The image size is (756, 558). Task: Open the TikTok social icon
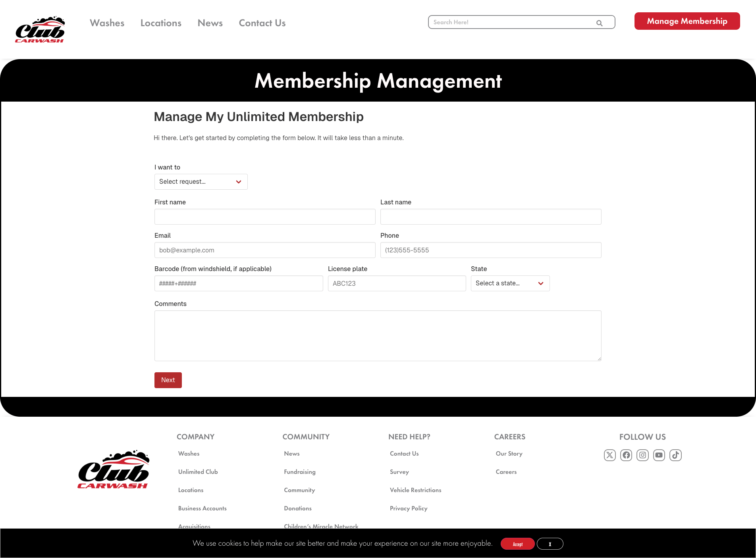pos(675,455)
